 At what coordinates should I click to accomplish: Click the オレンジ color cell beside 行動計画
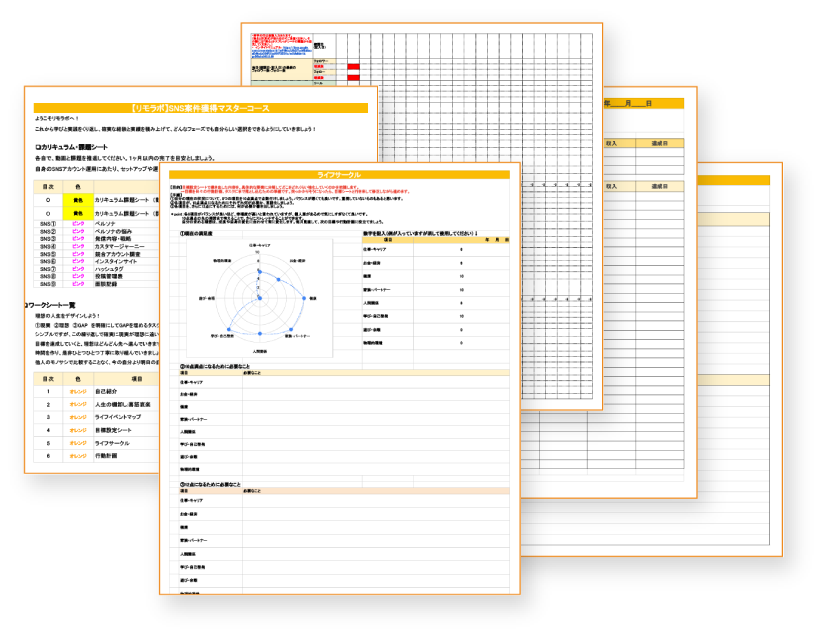point(78,456)
